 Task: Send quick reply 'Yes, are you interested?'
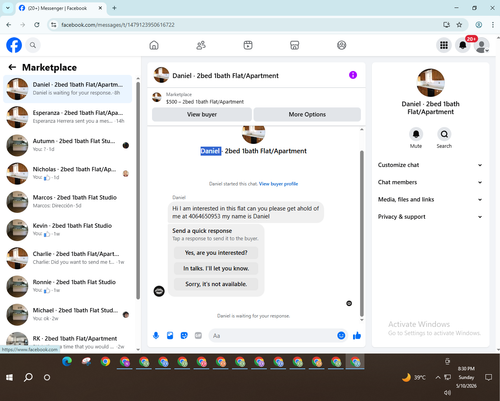(216, 253)
